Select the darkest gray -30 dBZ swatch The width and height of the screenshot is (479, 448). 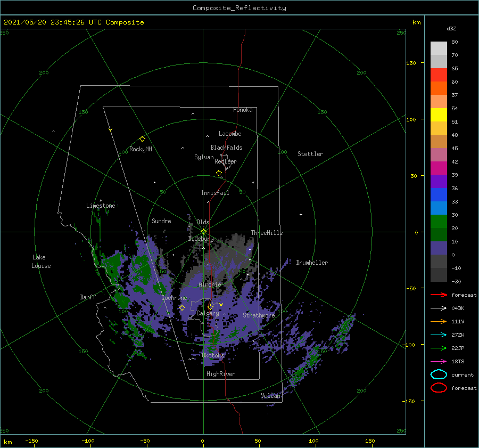click(439, 275)
